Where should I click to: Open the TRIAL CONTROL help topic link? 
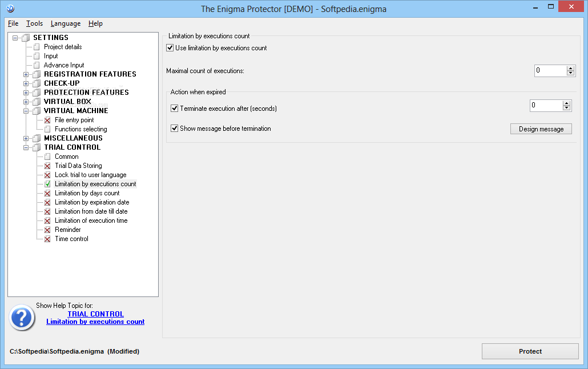pos(96,314)
